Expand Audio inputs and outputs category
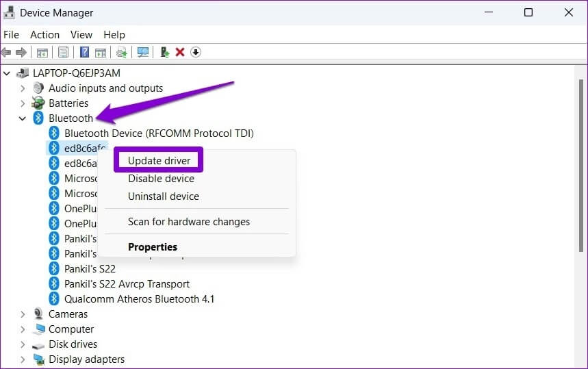588x369 pixels. 23,88
